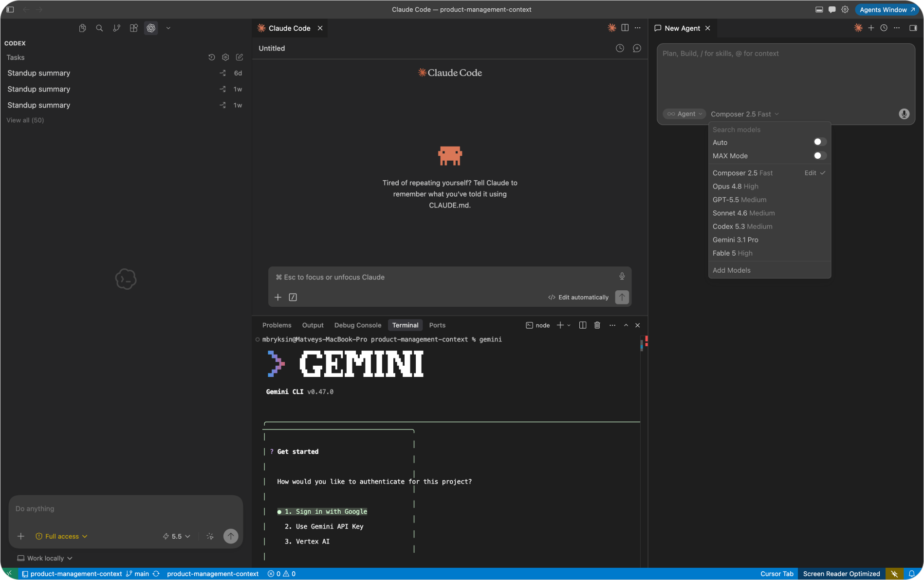Open the 5.5 model dropdown in Codex

[x=176, y=536]
